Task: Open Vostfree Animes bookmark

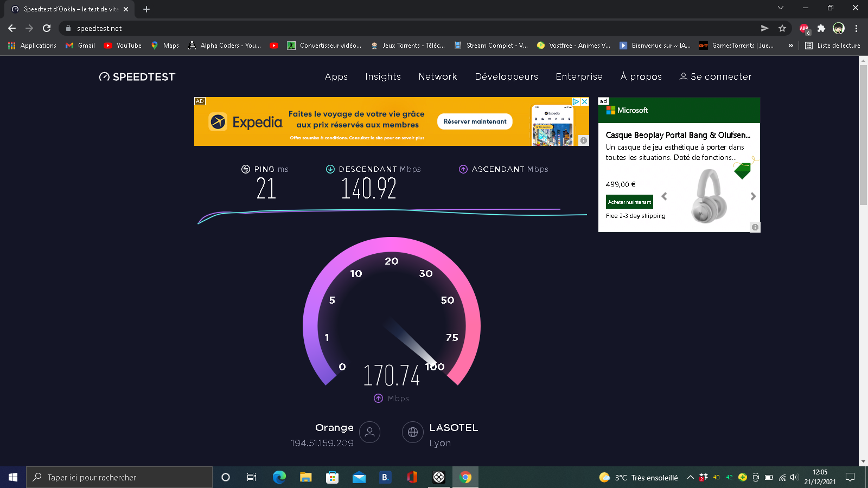Action: [574, 46]
